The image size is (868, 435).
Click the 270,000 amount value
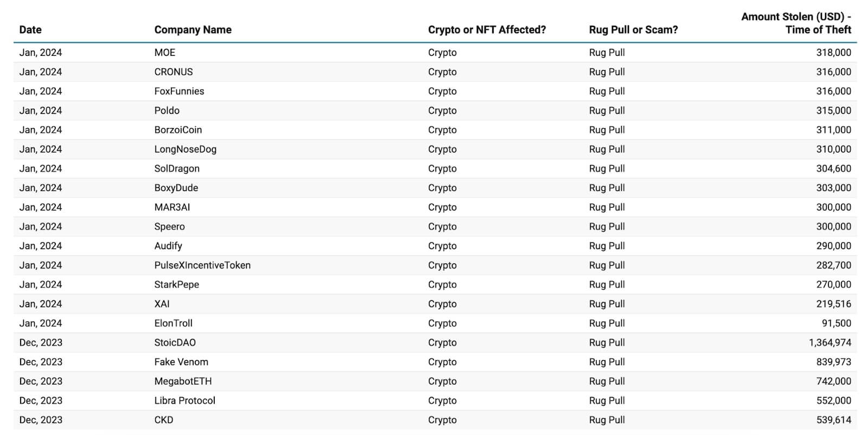(x=834, y=285)
